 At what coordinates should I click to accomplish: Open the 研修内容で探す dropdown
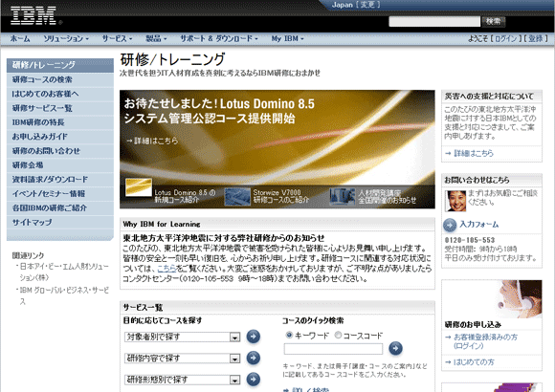point(182,359)
